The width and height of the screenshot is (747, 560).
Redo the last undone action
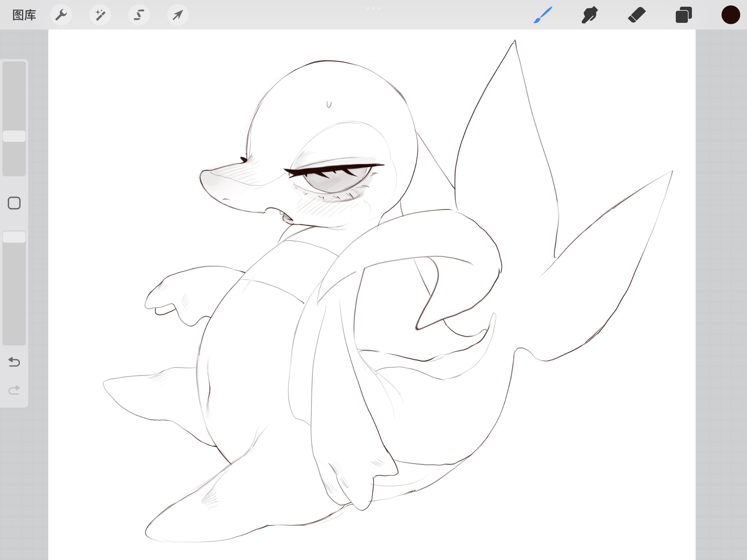coord(14,390)
